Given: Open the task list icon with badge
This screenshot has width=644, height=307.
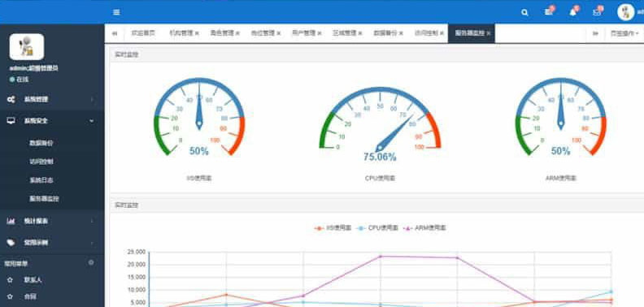Looking at the screenshot, I should pos(549,12).
